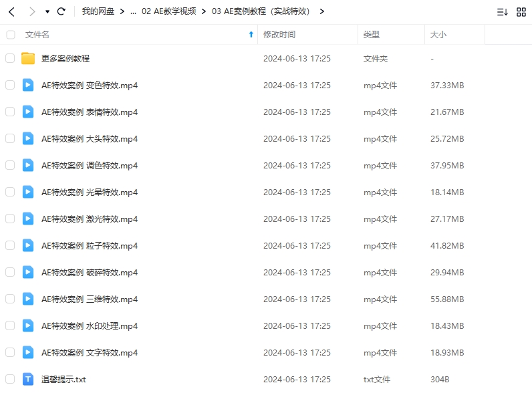Go to 我的网盘 breadcrumb link

coord(98,11)
